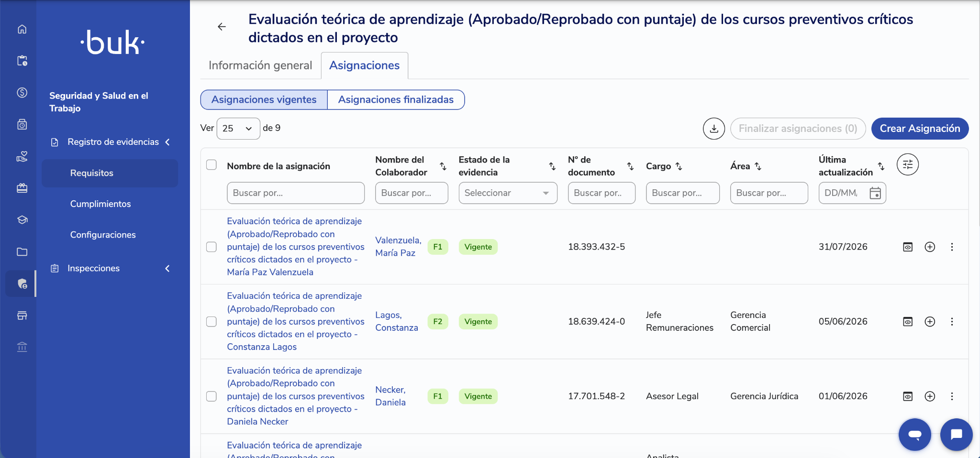
Task: Check the Constanza Lagos assignment row
Action: (211, 321)
